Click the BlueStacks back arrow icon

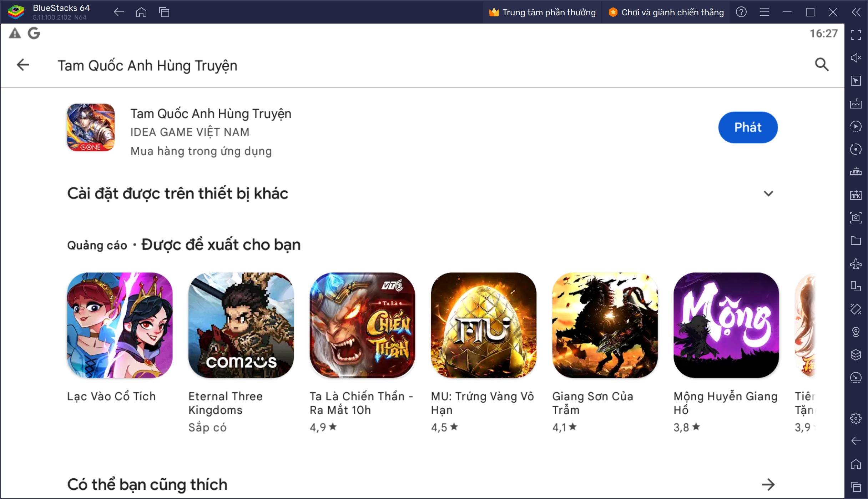pos(119,11)
